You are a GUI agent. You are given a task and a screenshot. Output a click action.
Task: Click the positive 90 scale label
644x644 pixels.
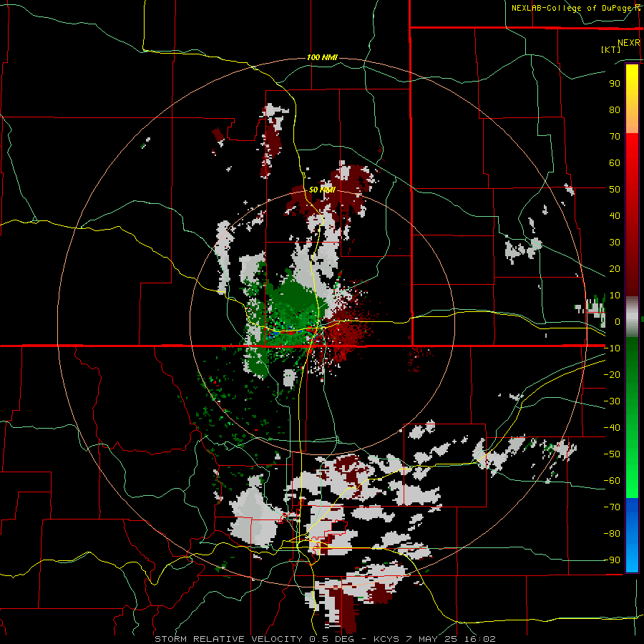(x=615, y=84)
